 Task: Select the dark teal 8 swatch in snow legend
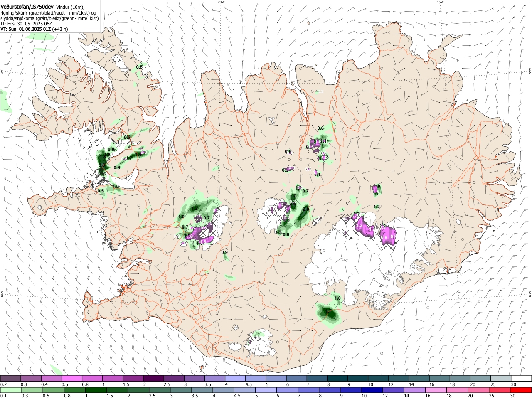(x=337, y=379)
